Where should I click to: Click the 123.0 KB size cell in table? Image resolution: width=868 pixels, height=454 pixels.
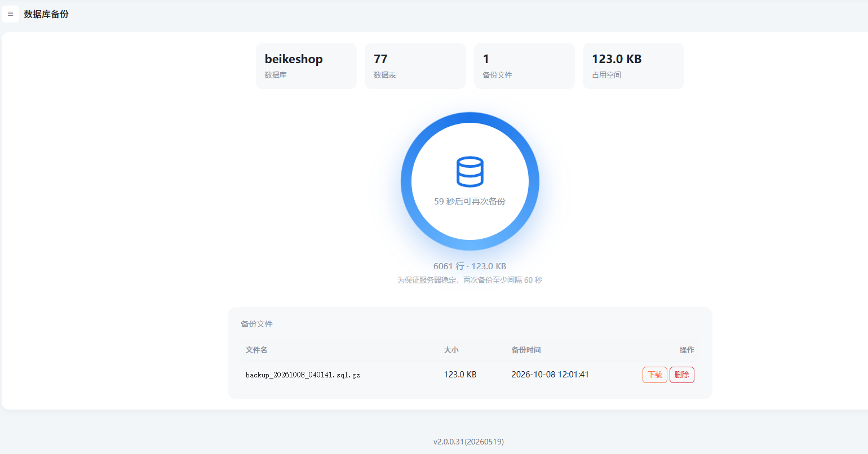click(x=460, y=375)
